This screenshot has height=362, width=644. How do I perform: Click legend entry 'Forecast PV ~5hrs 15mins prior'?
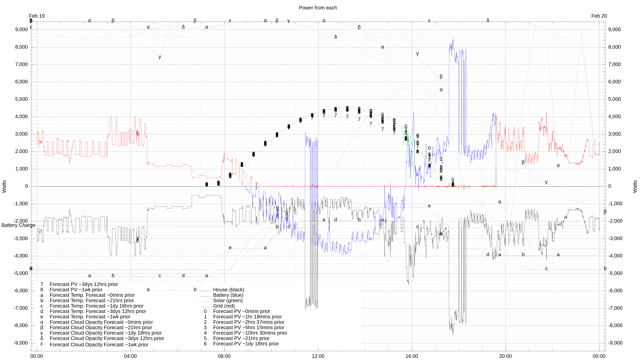(249, 328)
